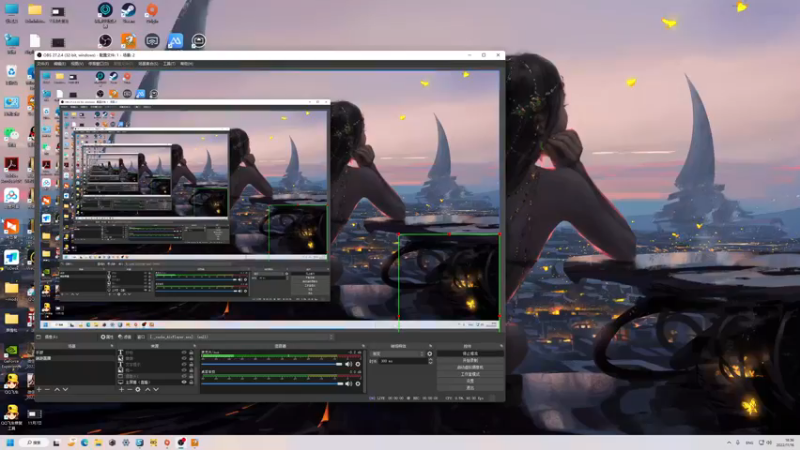Open the WeChat desktop shortcut
Viewport: 800px width, 450px height.
tap(11, 137)
